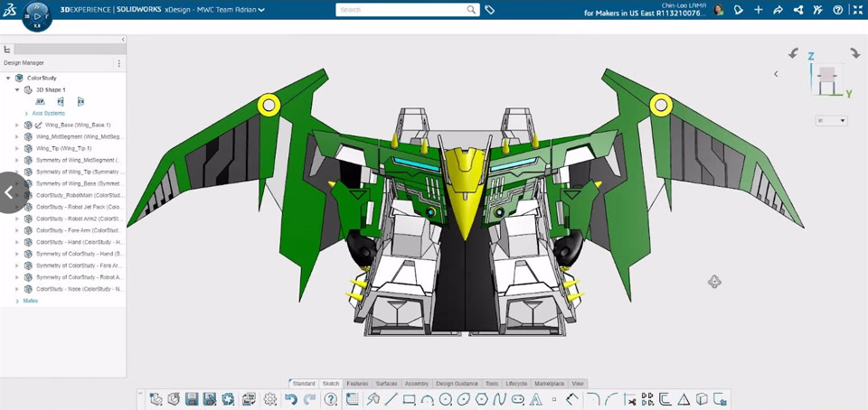Image resolution: width=868 pixels, height=410 pixels.
Task: Click the Redo arrow
Action: [309, 399]
